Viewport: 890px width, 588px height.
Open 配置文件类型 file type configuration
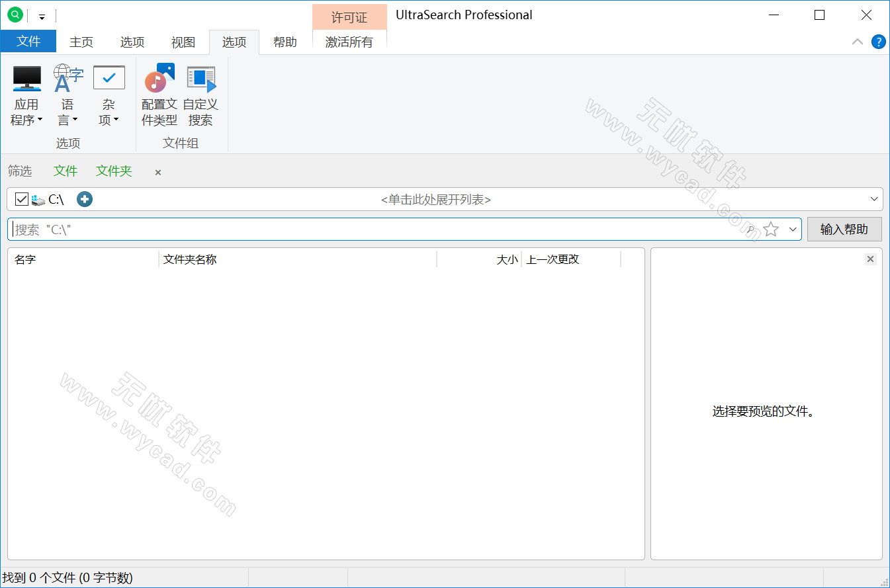tap(159, 93)
